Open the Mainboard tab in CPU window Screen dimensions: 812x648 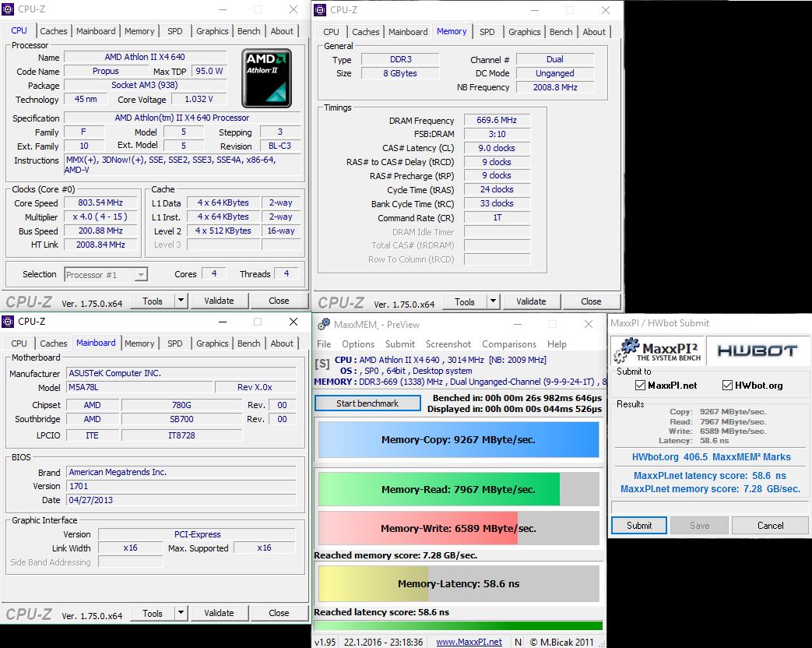pyautogui.click(x=96, y=31)
